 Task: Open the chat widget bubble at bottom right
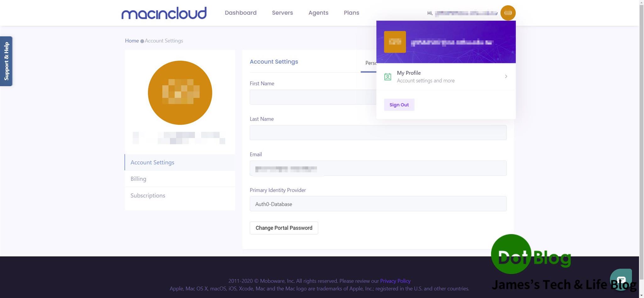point(622,279)
